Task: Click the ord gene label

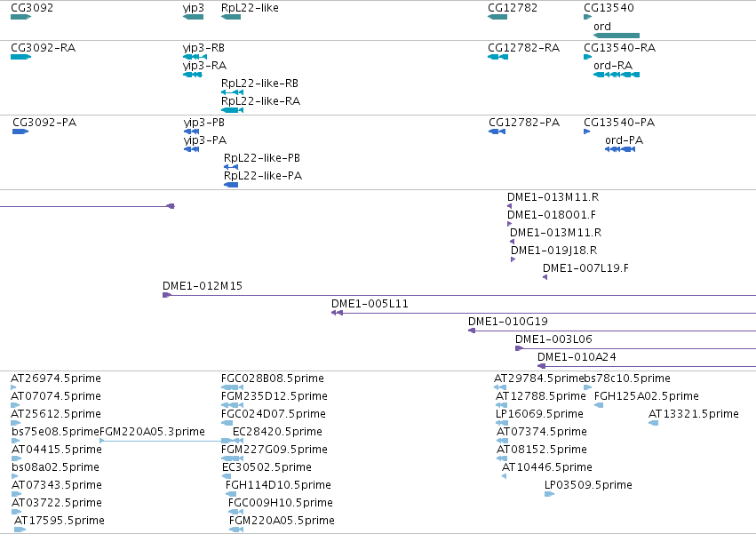Action: (x=602, y=27)
